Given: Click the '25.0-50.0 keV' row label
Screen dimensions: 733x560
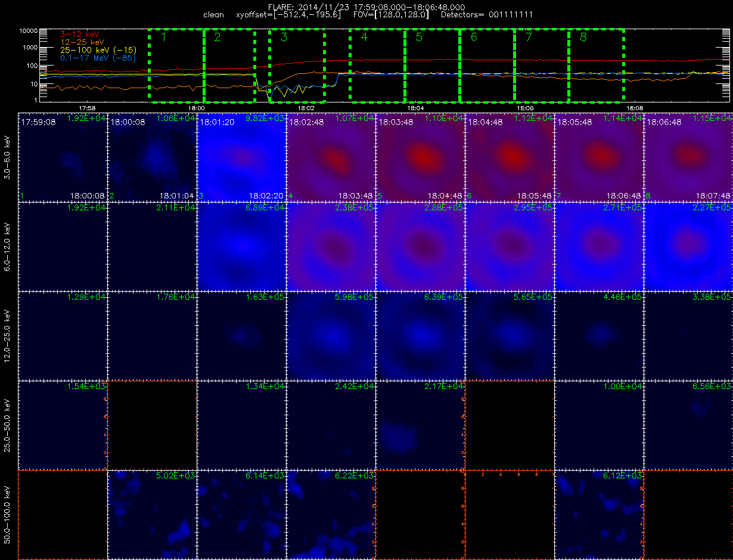Looking at the screenshot, I should tap(7, 424).
